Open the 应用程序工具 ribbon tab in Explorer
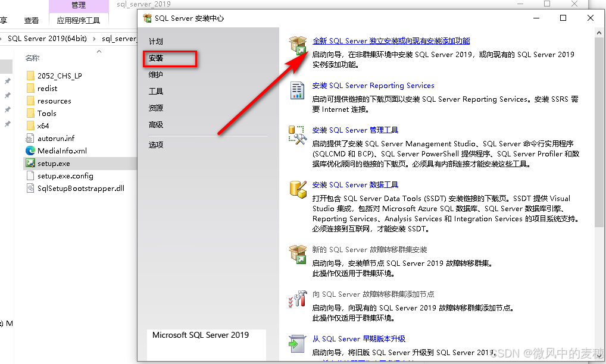The height and width of the screenshot is (364, 606). (79, 20)
